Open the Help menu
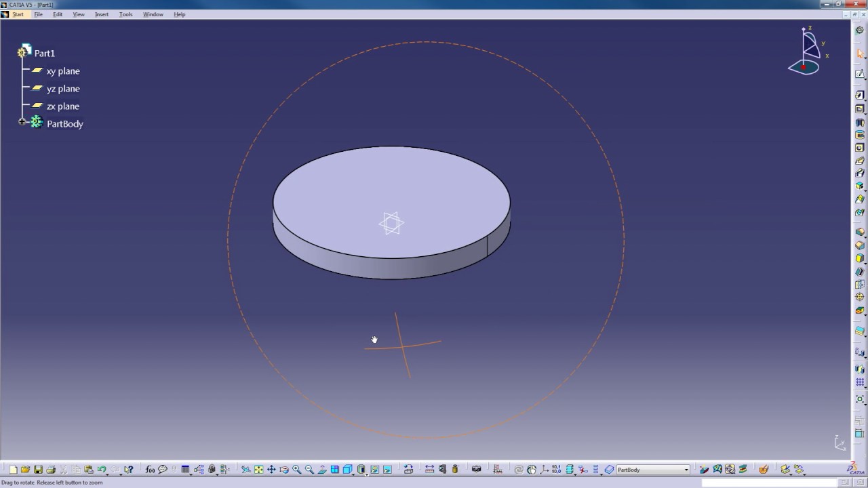868x488 pixels. click(x=179, y=14)
